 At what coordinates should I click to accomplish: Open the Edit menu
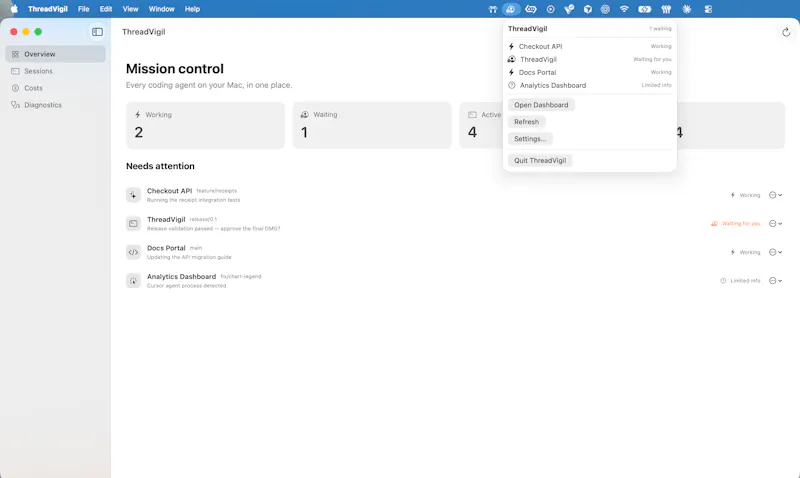(106, 9)
